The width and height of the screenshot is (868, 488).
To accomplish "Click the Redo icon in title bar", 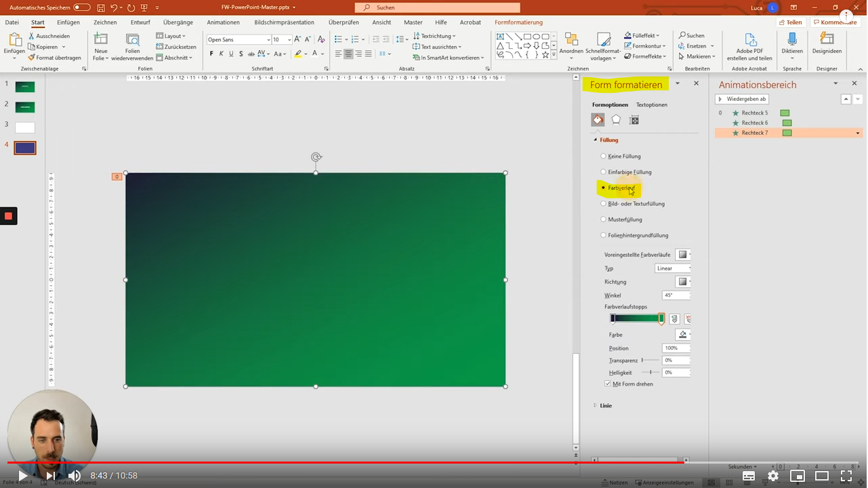I will point(131,7).
